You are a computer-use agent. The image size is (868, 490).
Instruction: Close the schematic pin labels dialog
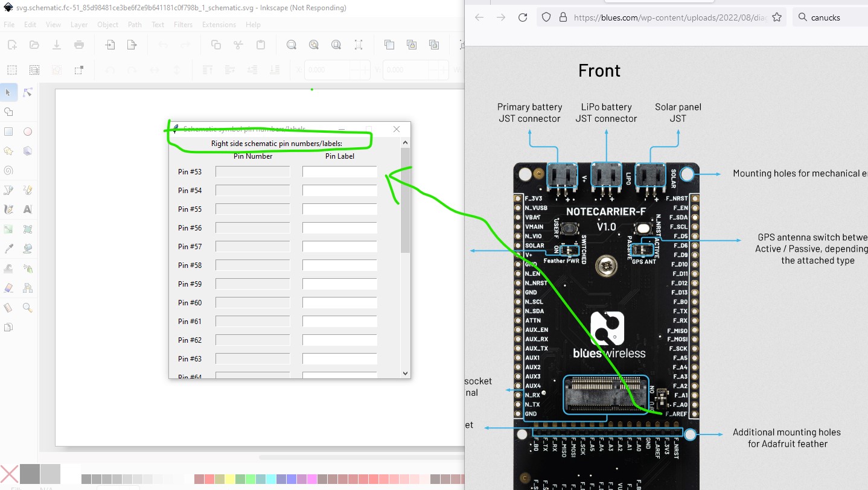point(397,129)
